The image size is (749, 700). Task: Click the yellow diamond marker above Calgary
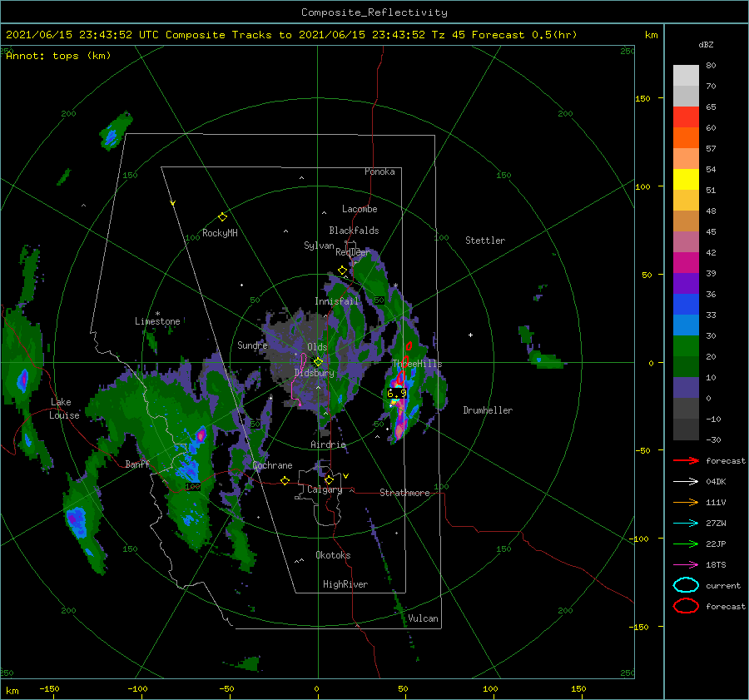(x=329, y=479)
